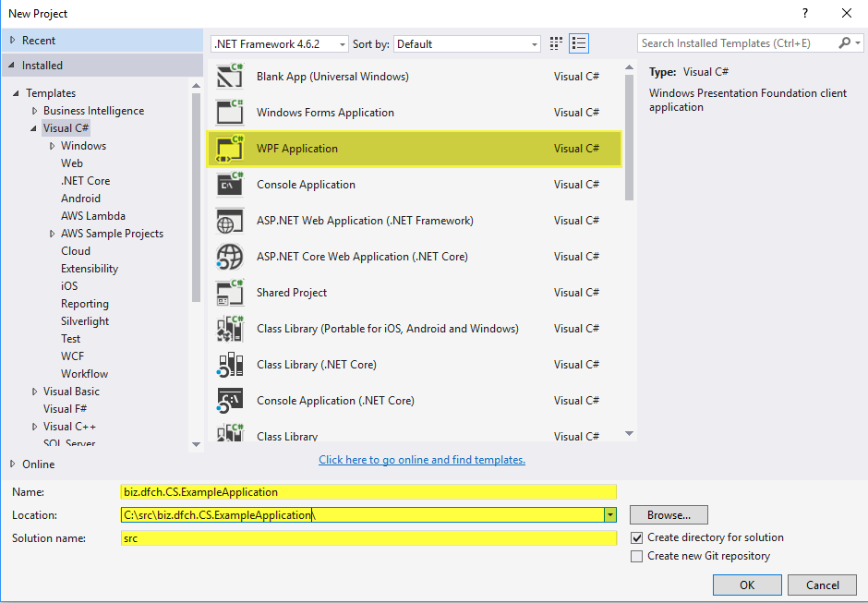
Task: Uncheck Create directory for solution
Action: click(636, 537)
